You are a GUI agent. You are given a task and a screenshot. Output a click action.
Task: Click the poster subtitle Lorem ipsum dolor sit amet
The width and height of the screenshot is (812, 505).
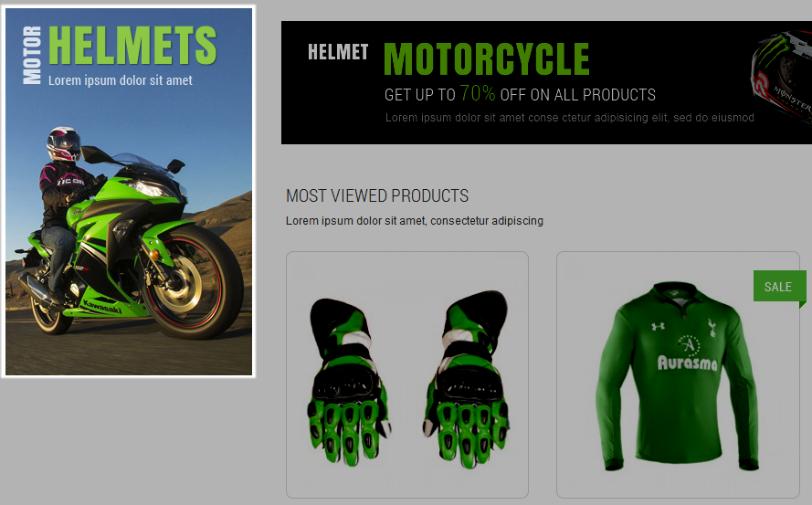(x=121, y=80)
